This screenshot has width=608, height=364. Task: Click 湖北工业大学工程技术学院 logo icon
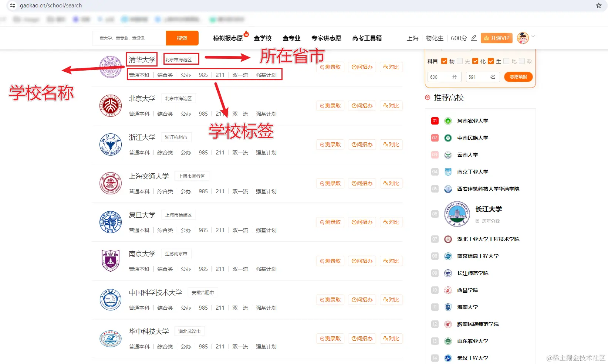coord(448,239)
